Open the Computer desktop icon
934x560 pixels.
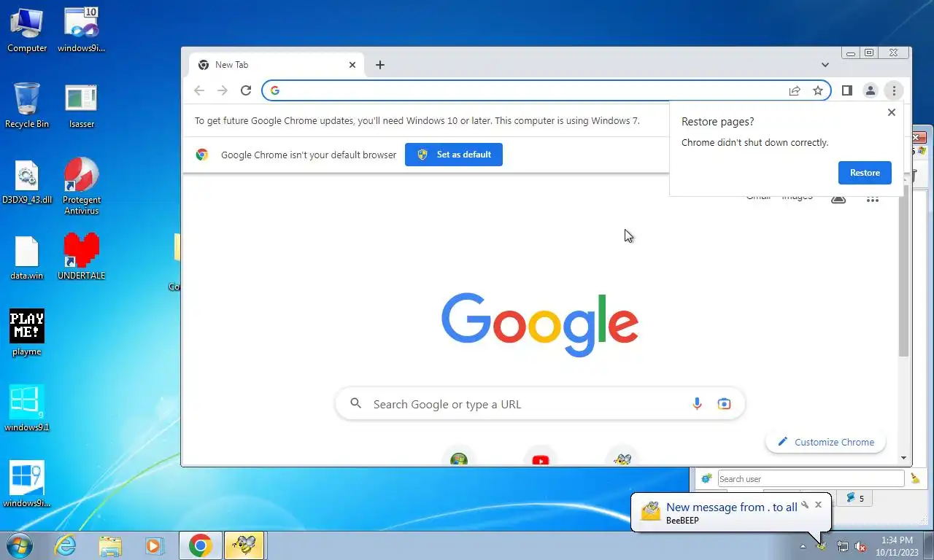tap(27, 30)
